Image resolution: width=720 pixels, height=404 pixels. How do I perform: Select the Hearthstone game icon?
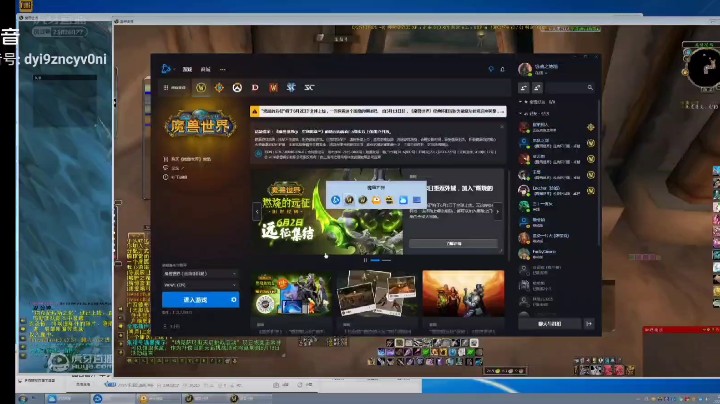[219, 87]
